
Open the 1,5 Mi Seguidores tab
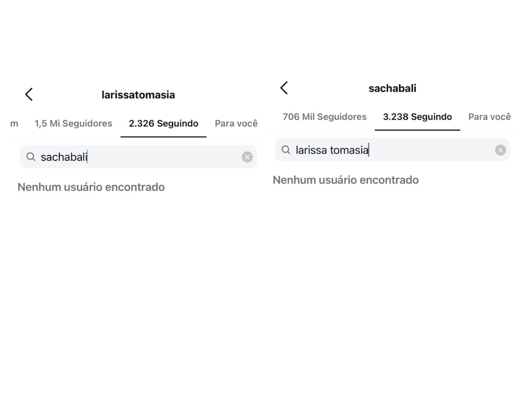click(x=74, y=124)
